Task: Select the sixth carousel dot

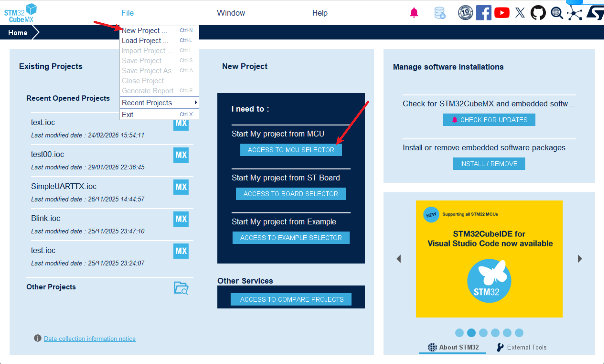Action: coord(519,333)
